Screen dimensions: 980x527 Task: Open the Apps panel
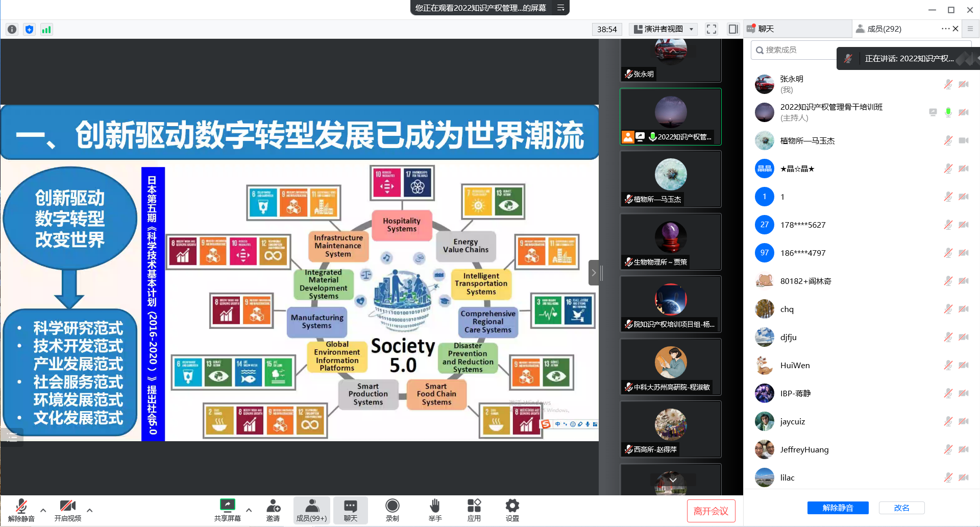[x=474, y=510]
